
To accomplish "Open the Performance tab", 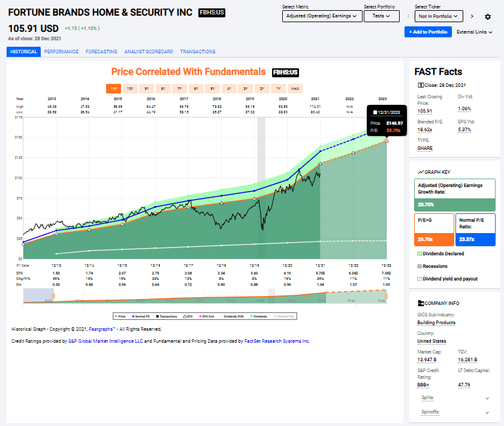I will pyautogui.click(x=61, y=52).
